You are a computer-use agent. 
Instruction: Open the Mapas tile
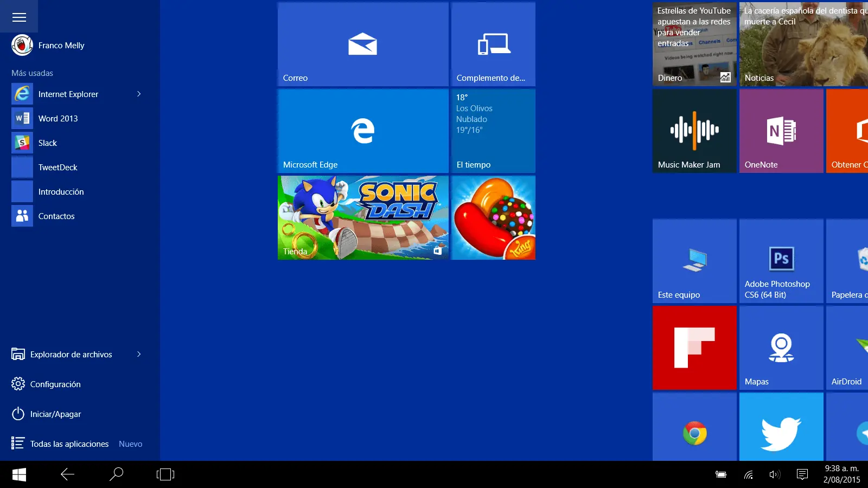tap(781, 348)
